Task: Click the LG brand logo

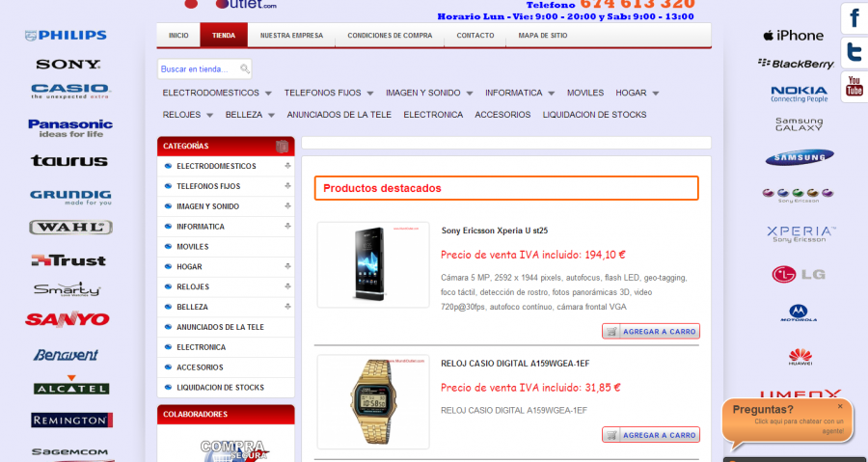Action: [x=799, y=274]
